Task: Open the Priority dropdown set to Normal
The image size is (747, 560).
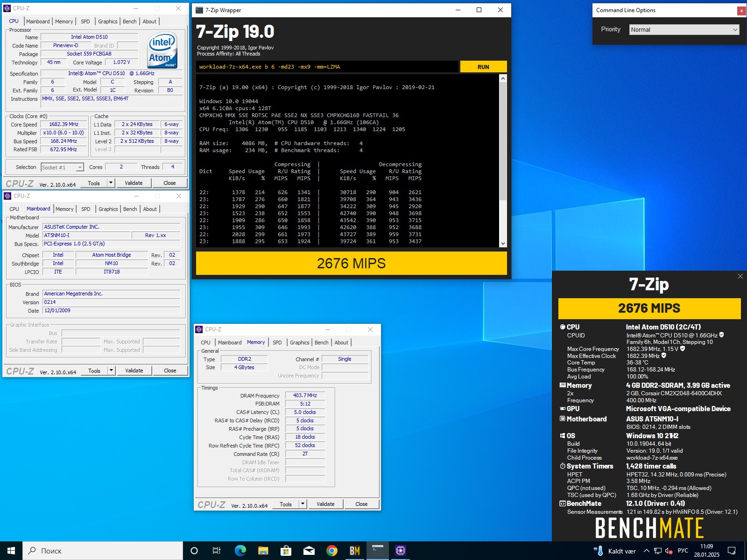Action: pos(684,29)
